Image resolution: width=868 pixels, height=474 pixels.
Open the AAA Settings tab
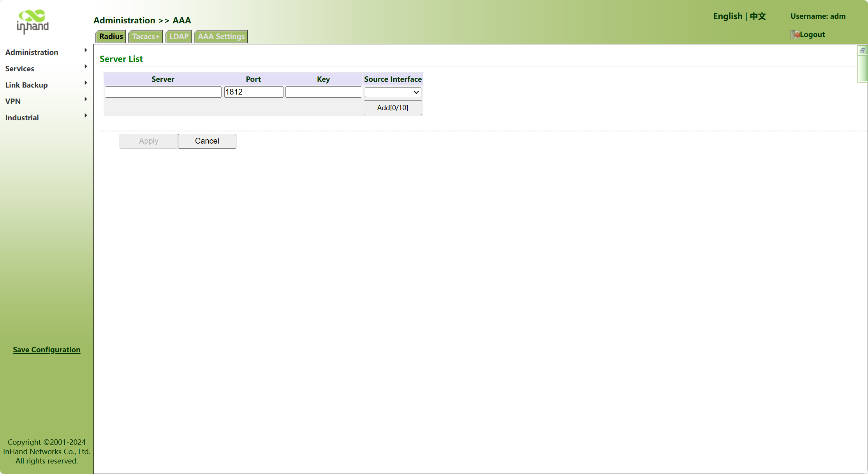(x=221, y=37)
